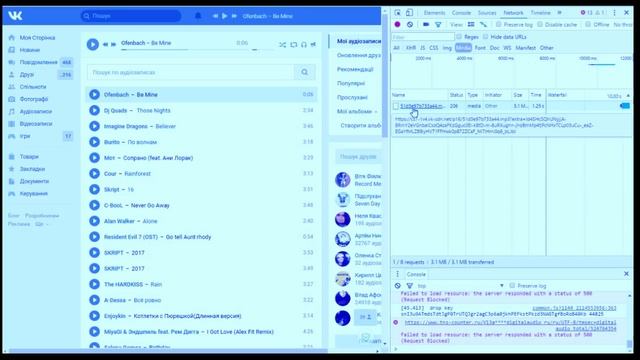Open the notifications bell
Image resolution: width=640 pixels, height=360 pixels.
click(198, 16)
